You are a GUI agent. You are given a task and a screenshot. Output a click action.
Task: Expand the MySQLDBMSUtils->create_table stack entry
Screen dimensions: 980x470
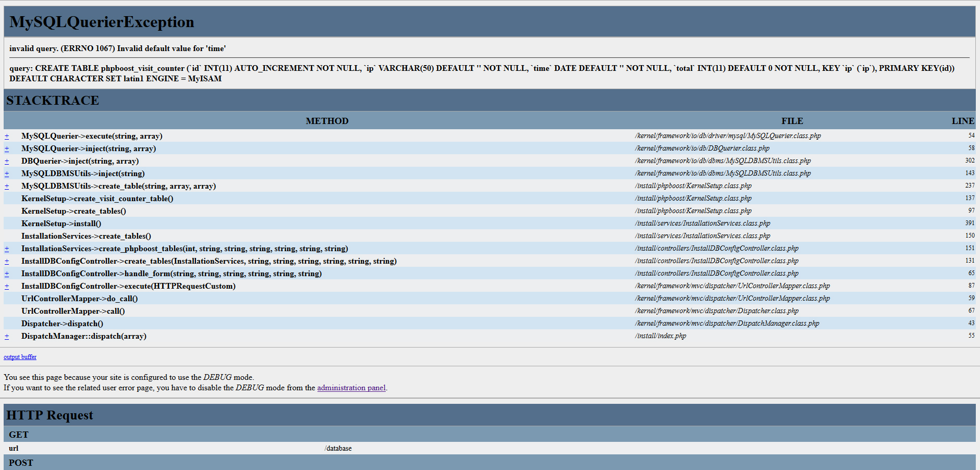(x=7, y=186)
